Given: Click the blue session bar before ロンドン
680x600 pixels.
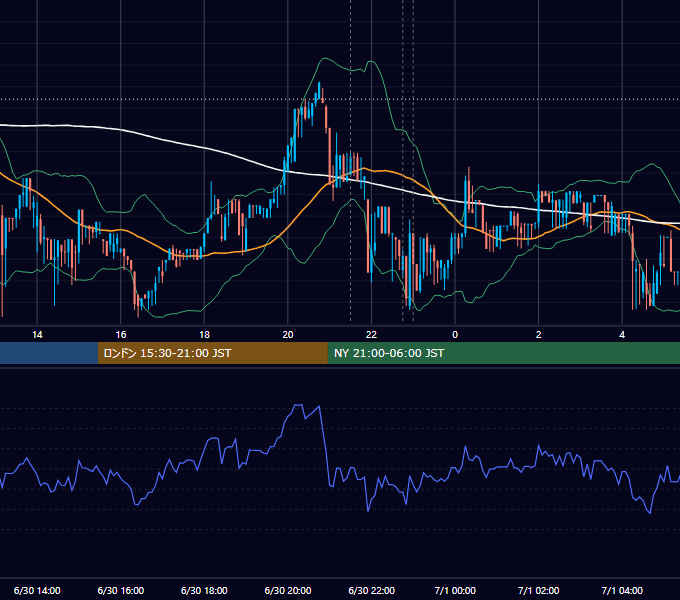Looking at the screenshot, I should [x=49, y=353].
